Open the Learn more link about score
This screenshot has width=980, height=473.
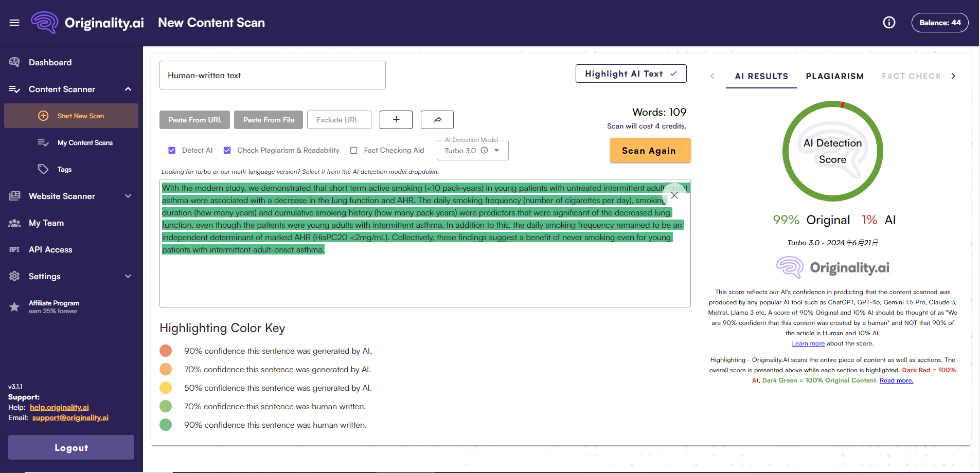click(x=808, y=343)
